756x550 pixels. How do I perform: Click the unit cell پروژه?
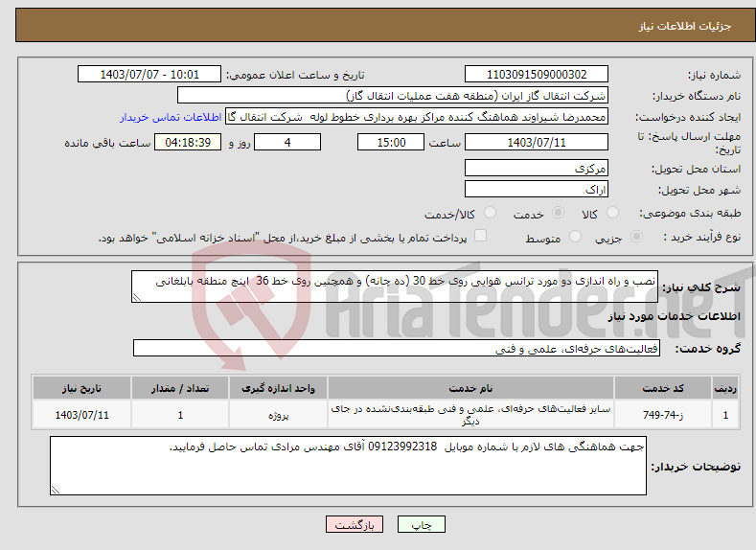[278, 415]
